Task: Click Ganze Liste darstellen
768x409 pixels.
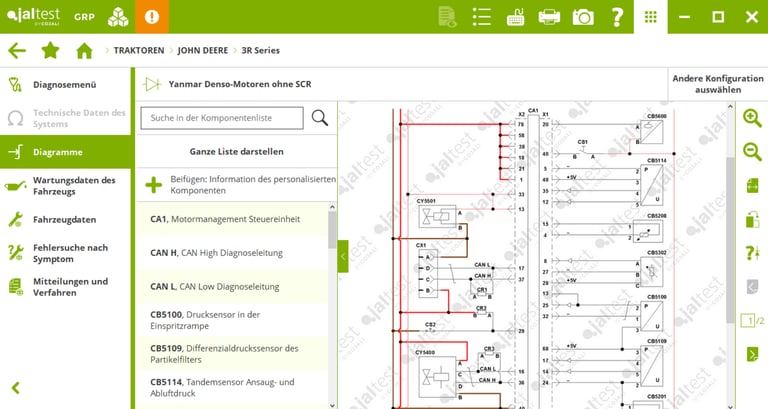Action: point(237,151)
